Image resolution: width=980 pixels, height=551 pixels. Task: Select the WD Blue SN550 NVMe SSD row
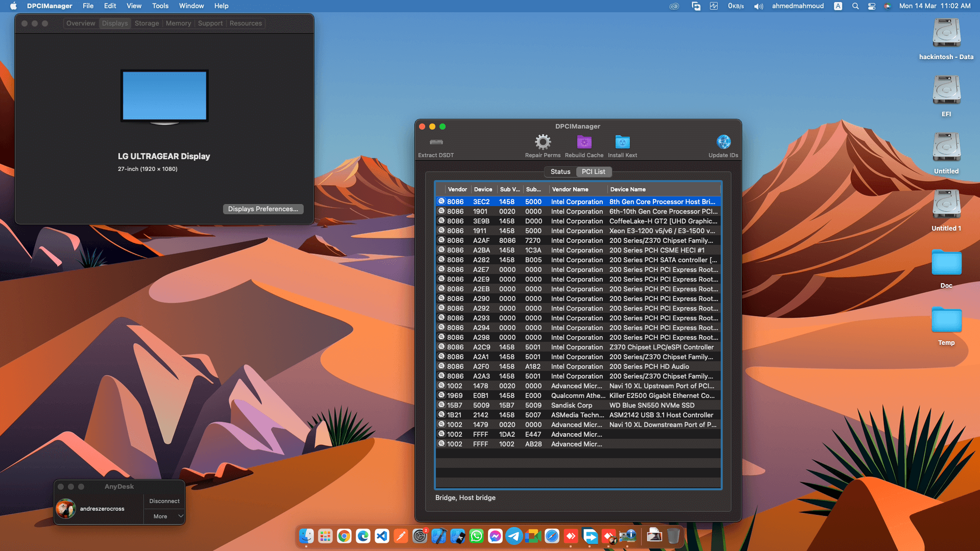(578, 405)
